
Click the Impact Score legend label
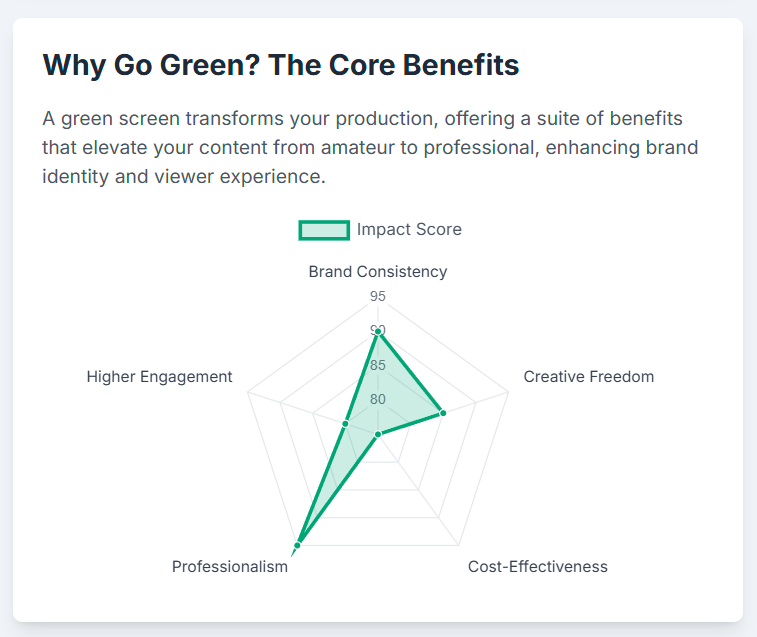(x=409, y=229)
